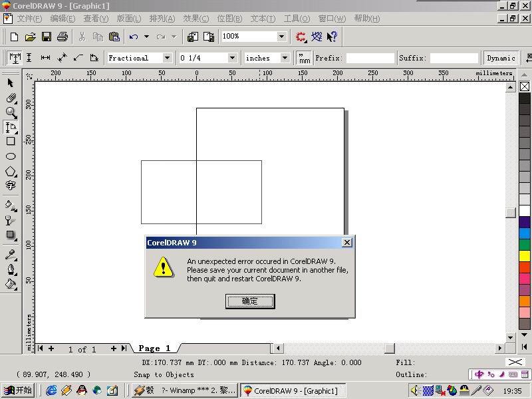Paste from clipboard icon
The image size is (532, 399).
pos(114,37)
